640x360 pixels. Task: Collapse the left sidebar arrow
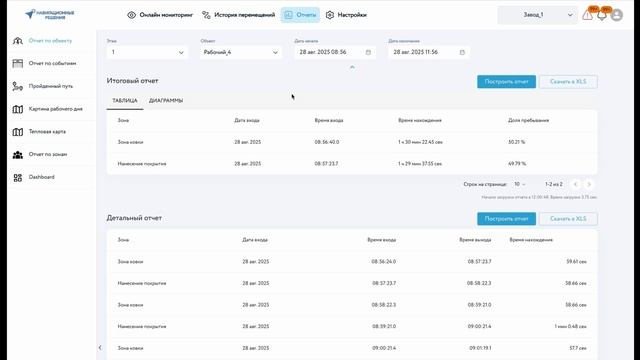coord(100,348)
